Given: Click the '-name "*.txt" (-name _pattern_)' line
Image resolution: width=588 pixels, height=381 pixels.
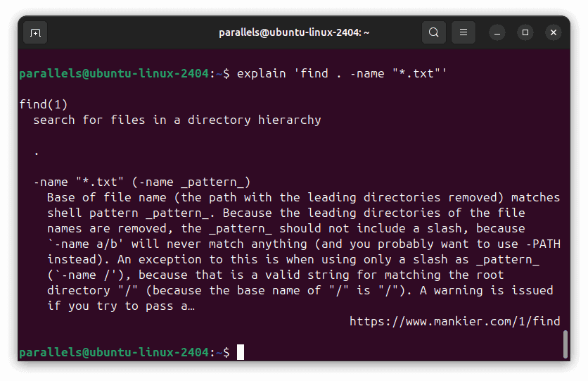Looking at the screenshot, I should coord(142,182).
